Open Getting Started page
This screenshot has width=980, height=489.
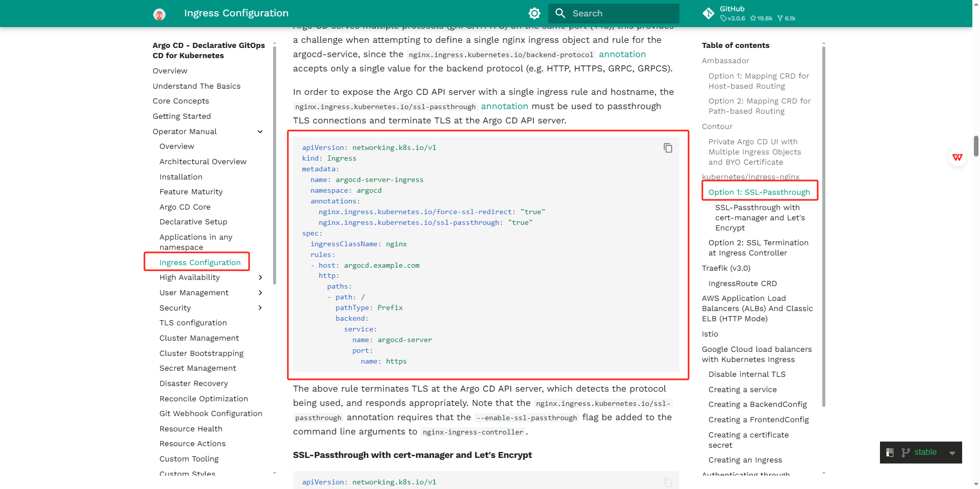[182, 116]
